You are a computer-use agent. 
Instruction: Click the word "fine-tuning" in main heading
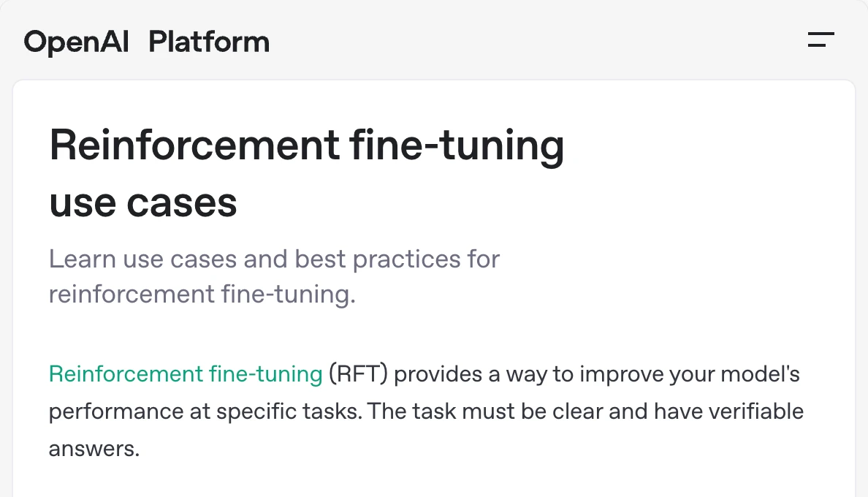(457, 145)
